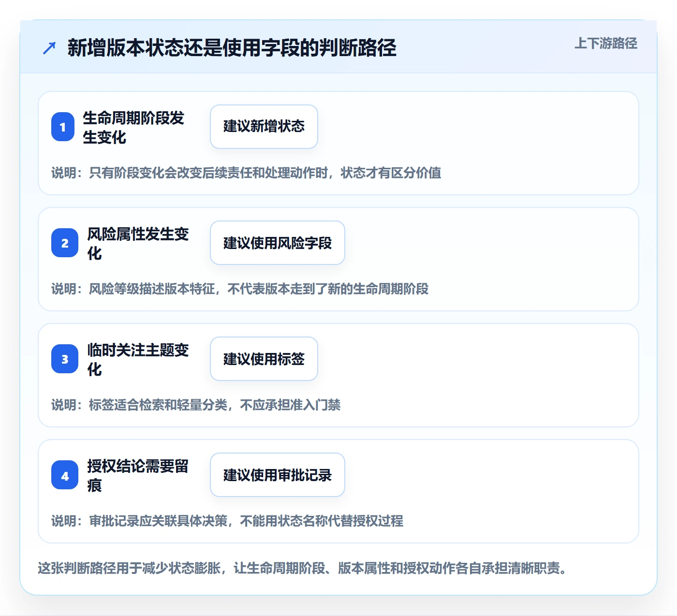The width and height of the screenshot is (677, 616).
Task: Click the 上下游路径 label in the header
Action: click(x=606, y=43)
